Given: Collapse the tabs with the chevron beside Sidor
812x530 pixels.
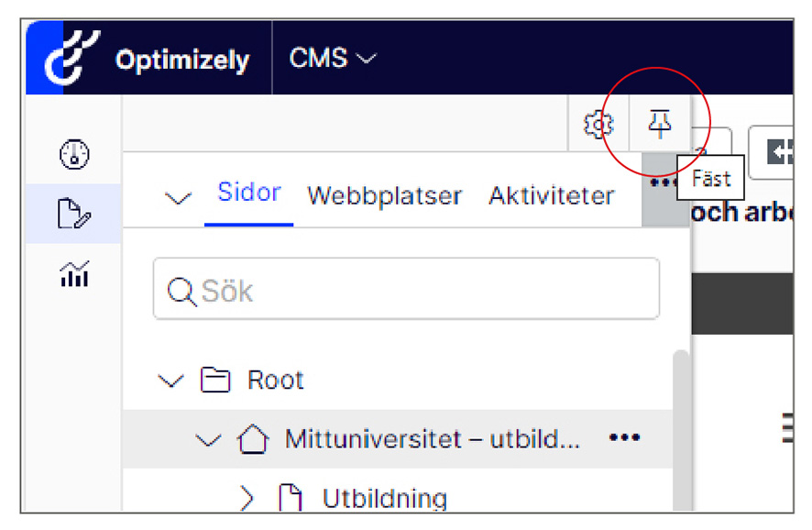Looking at the screenshot, I should [x=178, y=197].
